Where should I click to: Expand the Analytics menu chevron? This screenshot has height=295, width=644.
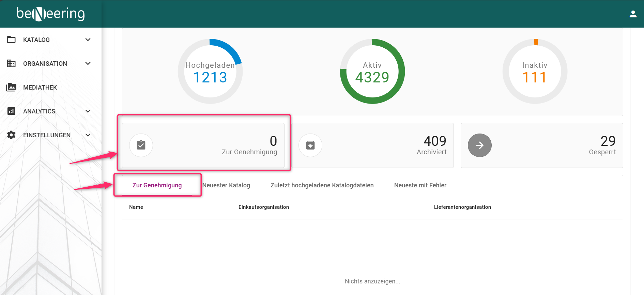click(x=88, y=111)
